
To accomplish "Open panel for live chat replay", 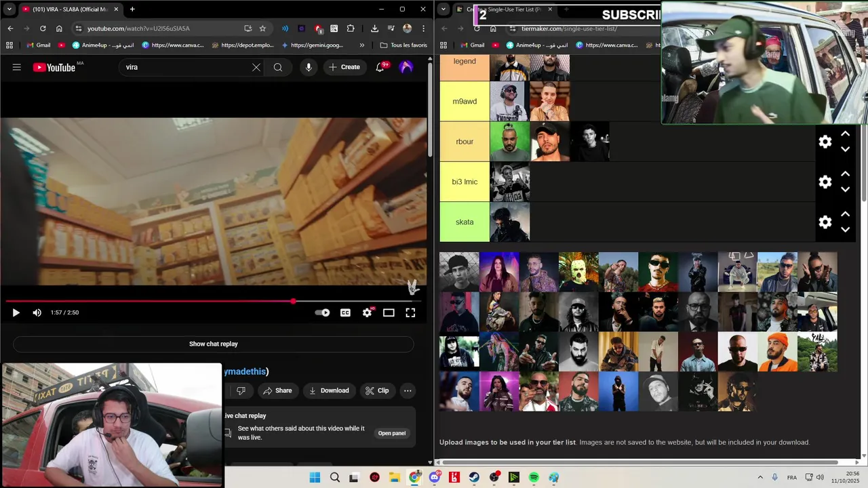I will click(392, 433).
